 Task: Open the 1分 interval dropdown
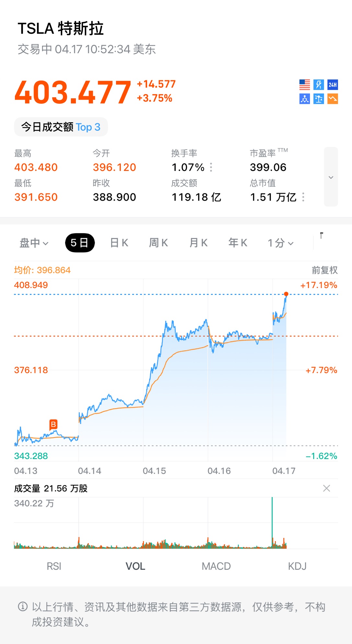(280, 243)
